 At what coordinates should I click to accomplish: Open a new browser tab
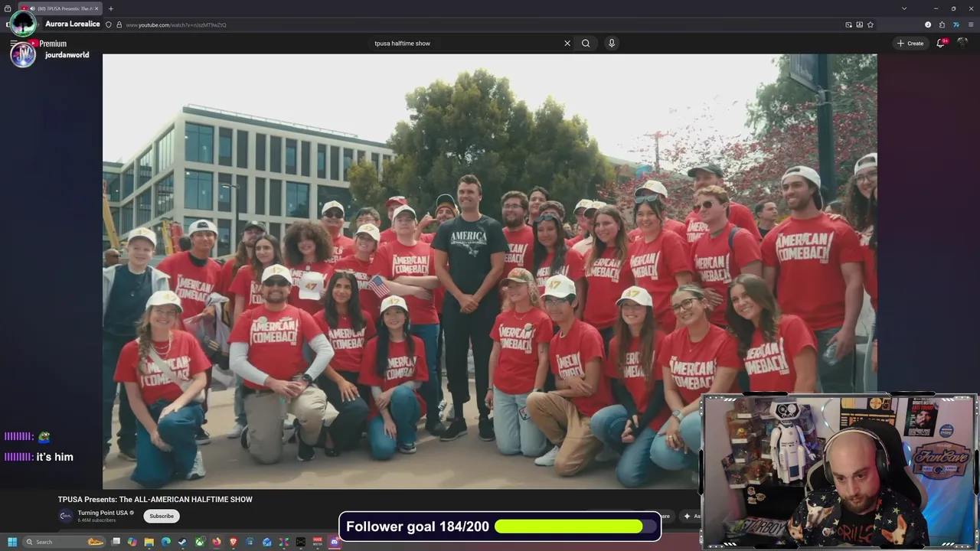[110, 8]
